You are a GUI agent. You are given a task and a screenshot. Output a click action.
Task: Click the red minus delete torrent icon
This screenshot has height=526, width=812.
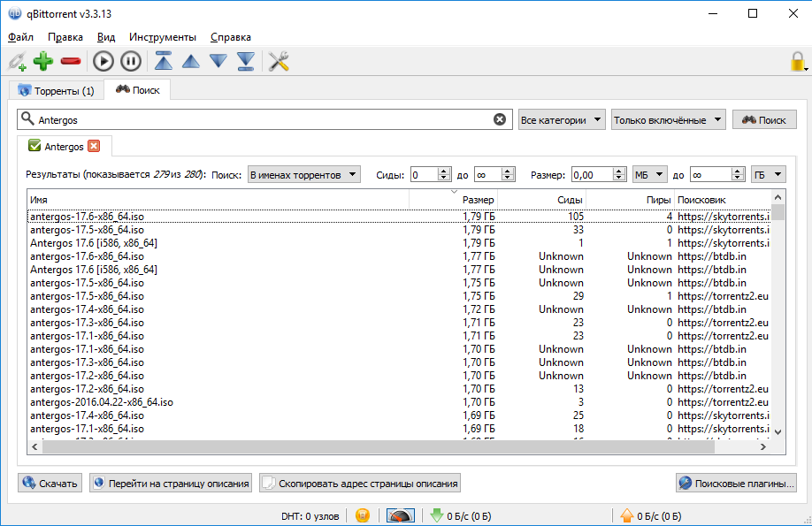[71, 61]
